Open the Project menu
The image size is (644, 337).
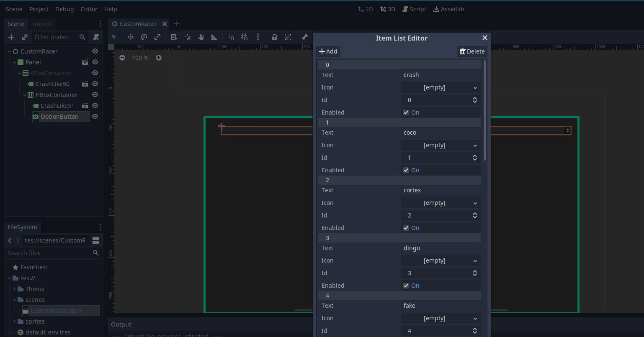[x=39, y=9]
